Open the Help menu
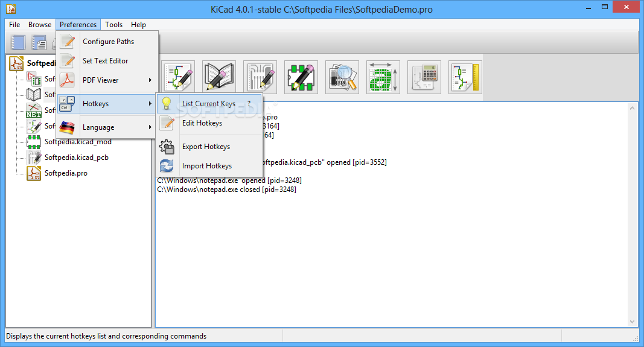This screenshot has width=644, height=347. (x=138, y=25)
